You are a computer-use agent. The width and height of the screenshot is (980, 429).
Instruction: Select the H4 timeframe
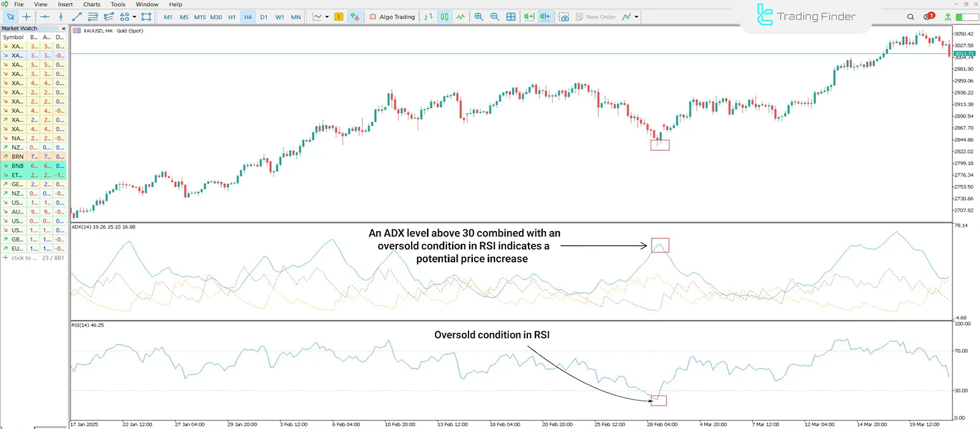[x=247, y=17]
